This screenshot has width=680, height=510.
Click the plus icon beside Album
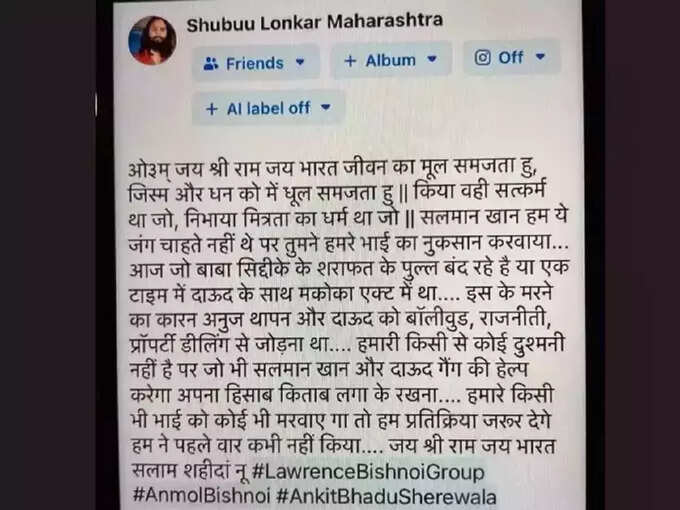tap(350, 61)
